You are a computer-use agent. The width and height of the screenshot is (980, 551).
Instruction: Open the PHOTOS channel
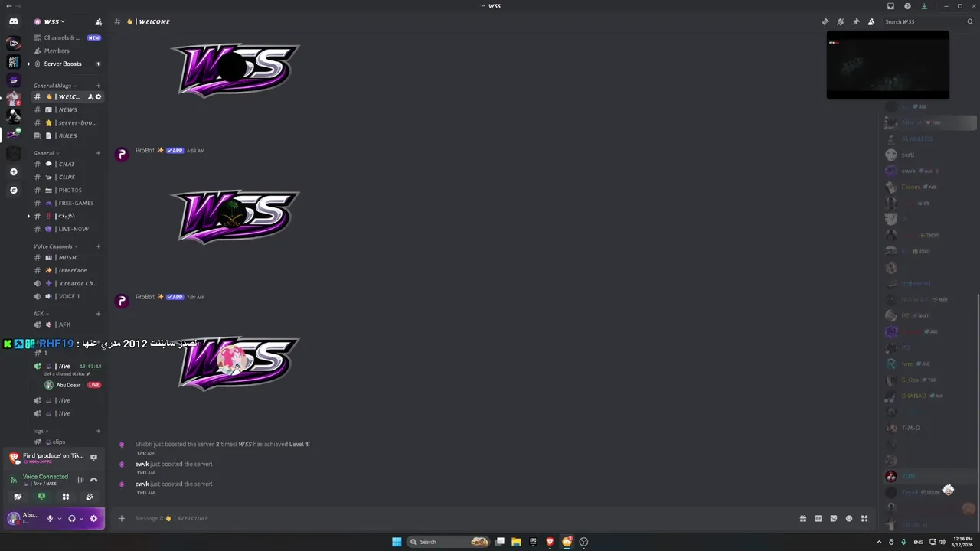pyautogui.click(x=67, y=190)
